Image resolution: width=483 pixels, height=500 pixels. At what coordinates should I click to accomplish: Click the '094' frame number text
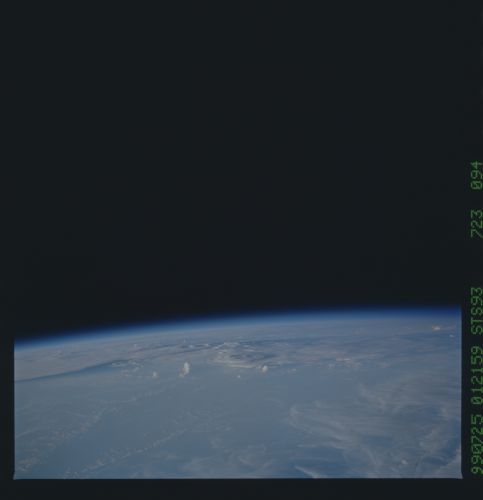[476, 175]
